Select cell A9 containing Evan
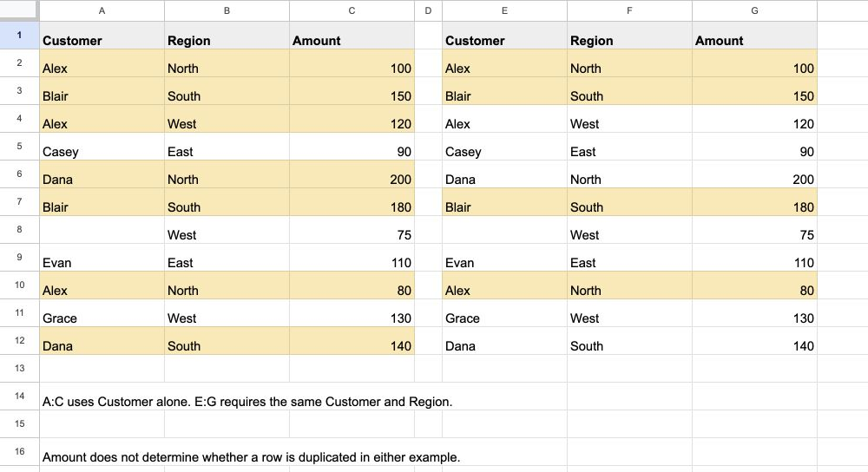This screenshot has height=472, width=868. (102, 258)
